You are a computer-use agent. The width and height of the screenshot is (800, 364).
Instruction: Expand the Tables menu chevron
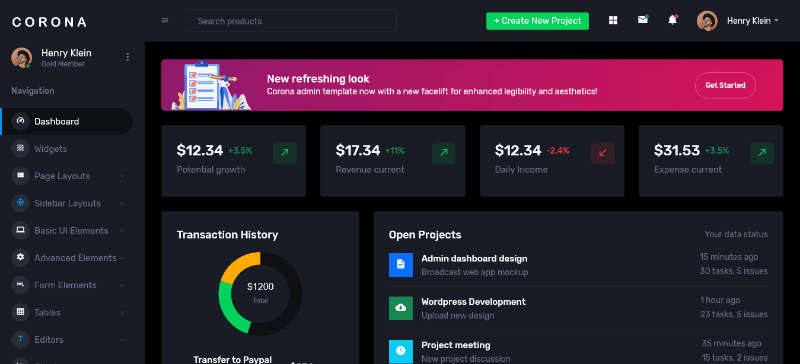click(x=122, y=312)
